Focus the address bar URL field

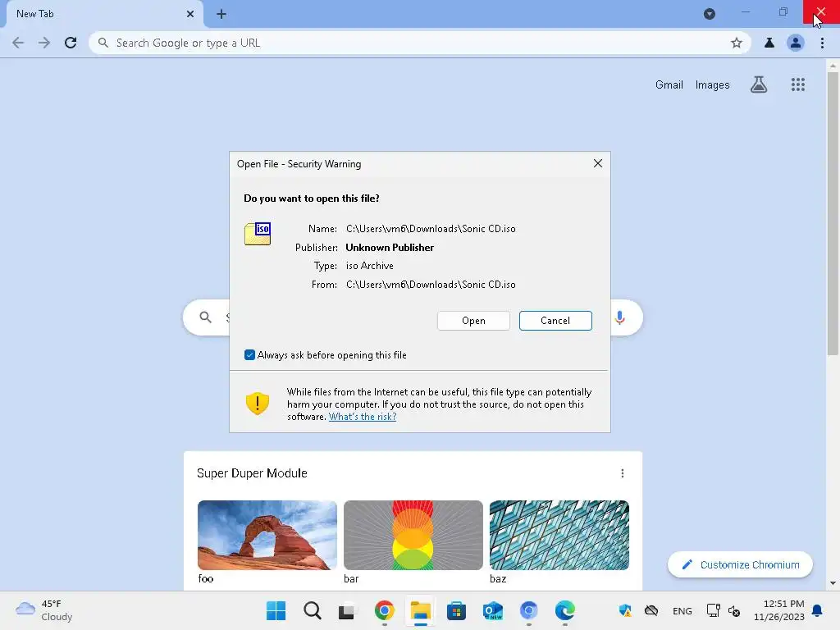point(418,43)
